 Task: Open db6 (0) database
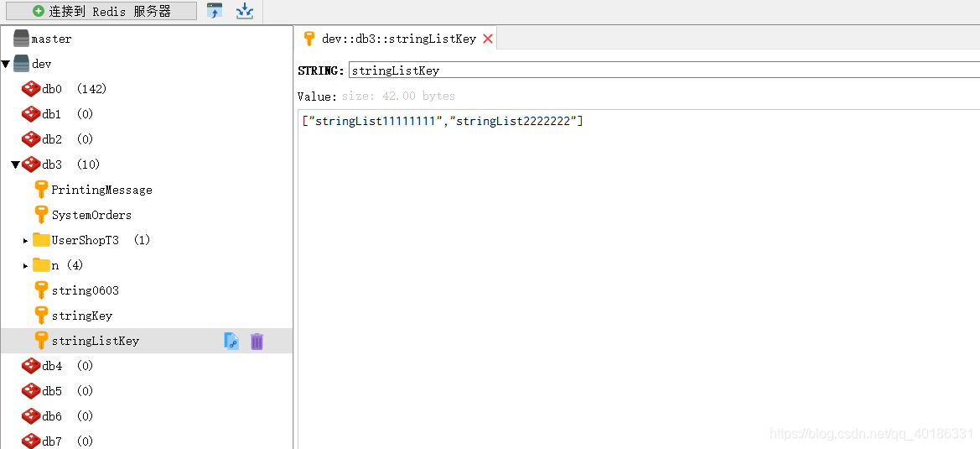[x=68, y=416]
